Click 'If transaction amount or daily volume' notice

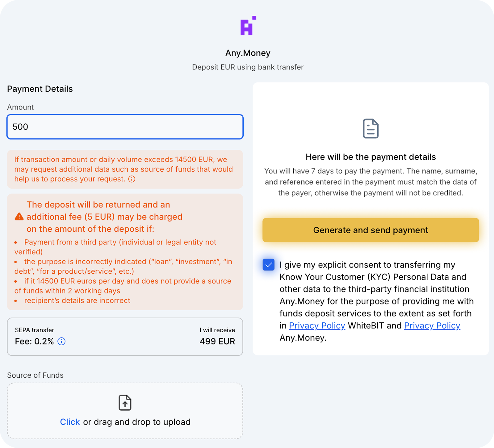click(124, 169)
